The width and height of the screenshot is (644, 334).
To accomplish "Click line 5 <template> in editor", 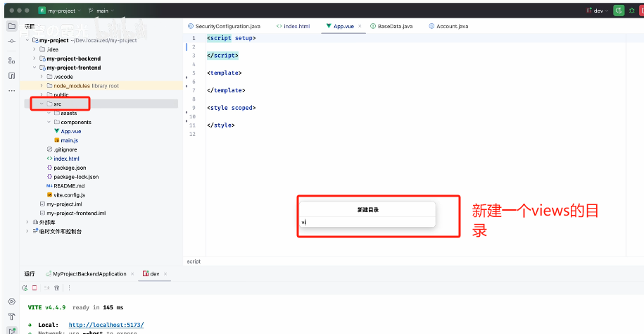I will [225, 73].
